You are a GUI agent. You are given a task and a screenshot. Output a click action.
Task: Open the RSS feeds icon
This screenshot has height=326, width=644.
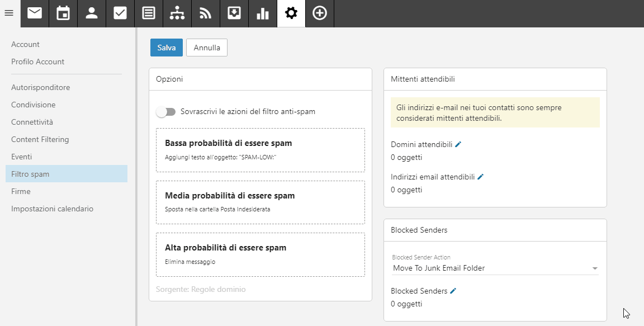coord(205,13)
